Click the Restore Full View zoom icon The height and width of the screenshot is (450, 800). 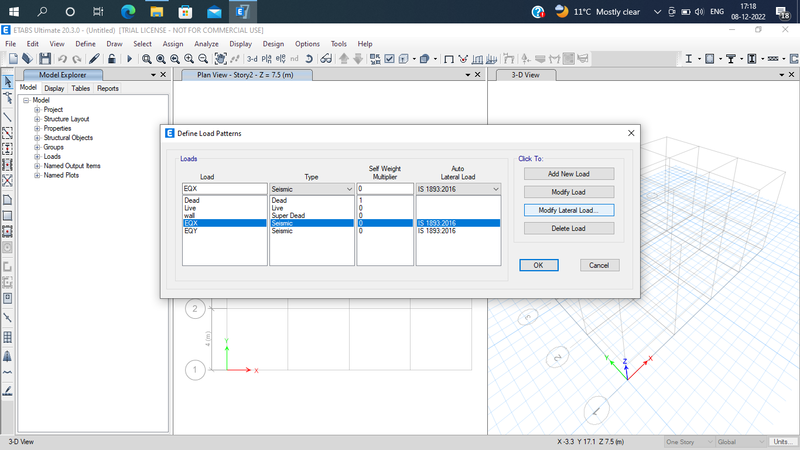[x=161, y=59]
